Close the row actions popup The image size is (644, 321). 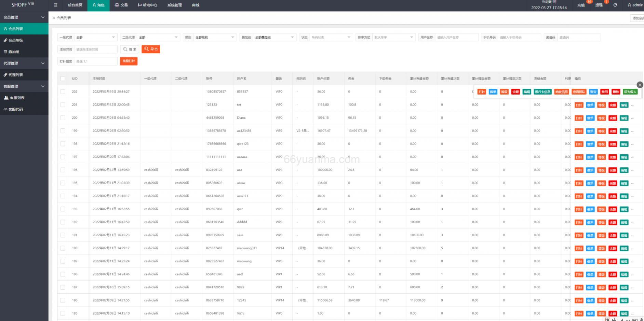coord(640,85)
